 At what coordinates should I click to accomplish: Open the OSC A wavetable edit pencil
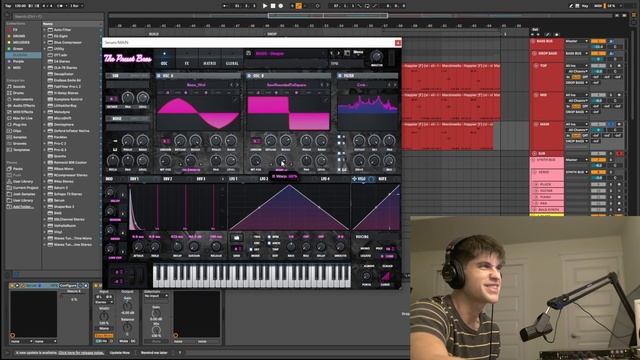[235, 99]
